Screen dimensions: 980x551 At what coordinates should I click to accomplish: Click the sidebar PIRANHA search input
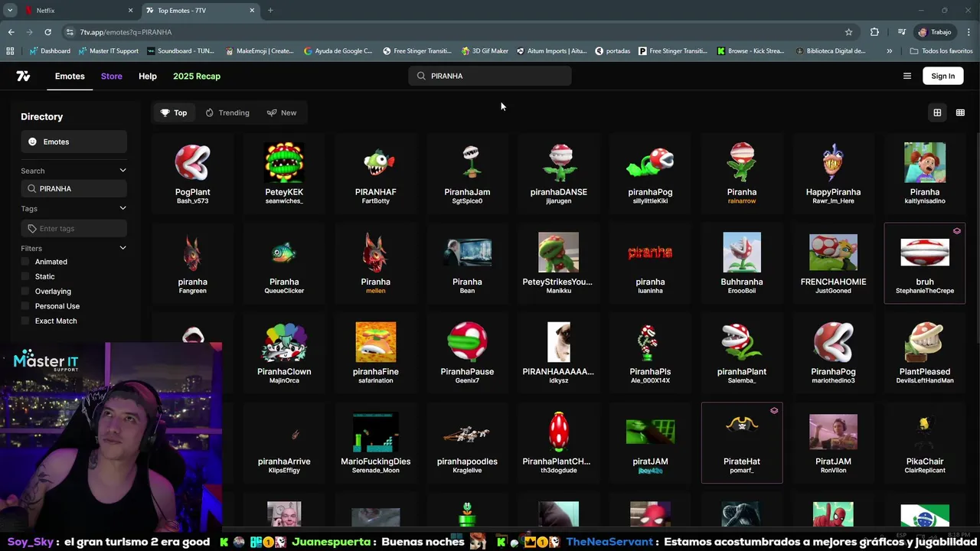click(73, 188)
